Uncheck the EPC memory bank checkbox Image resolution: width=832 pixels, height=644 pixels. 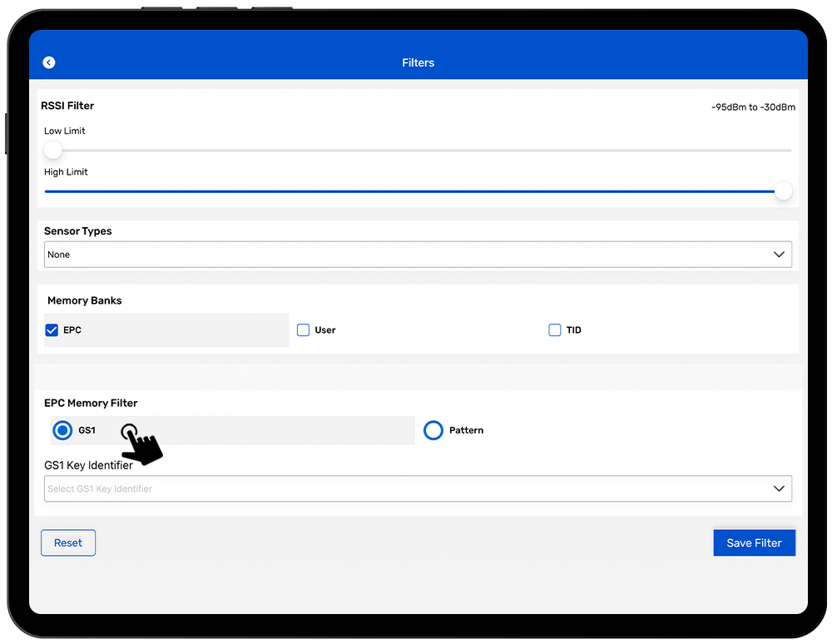52,330
